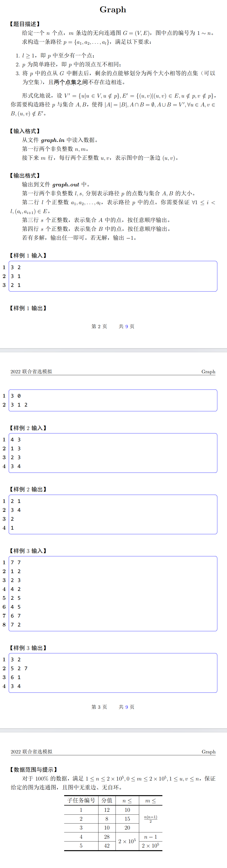Viewport: 227px width, 868px height.
Task: Click the 分值 table header cell
Action: pyautogui.click(x=107, y=800)
